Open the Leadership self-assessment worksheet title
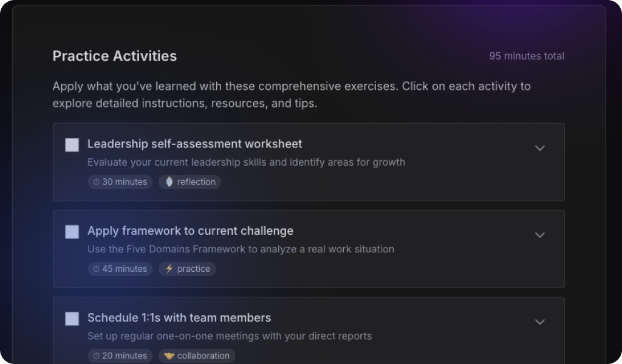This screenshot has width=622, height=364. pyautogui.click(x=194, y=144)
